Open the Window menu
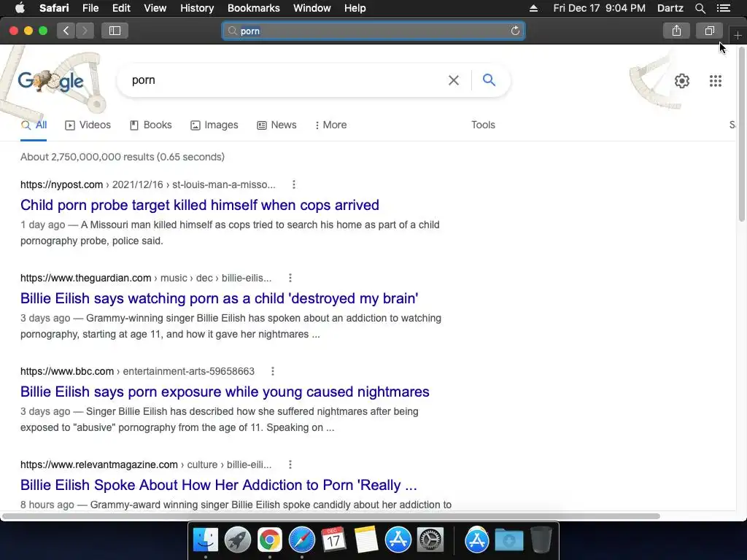The height and width of the screenshot is (560, 747). tap(311, 8)
